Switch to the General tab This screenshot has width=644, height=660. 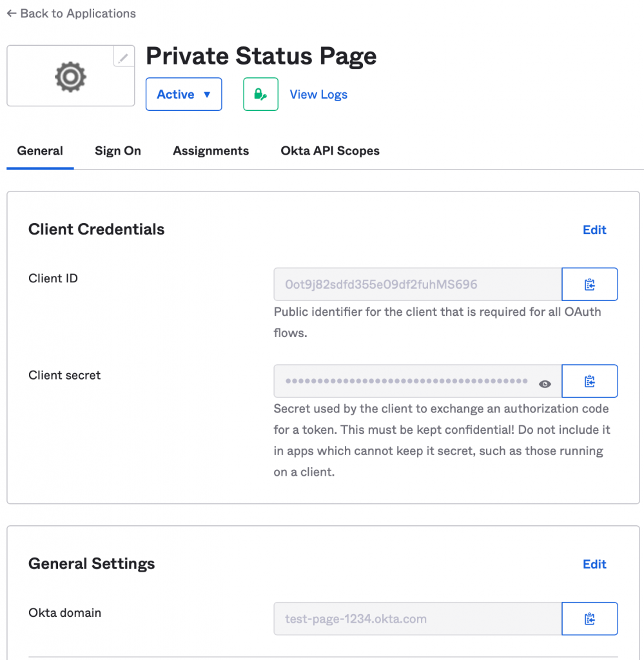39,151
